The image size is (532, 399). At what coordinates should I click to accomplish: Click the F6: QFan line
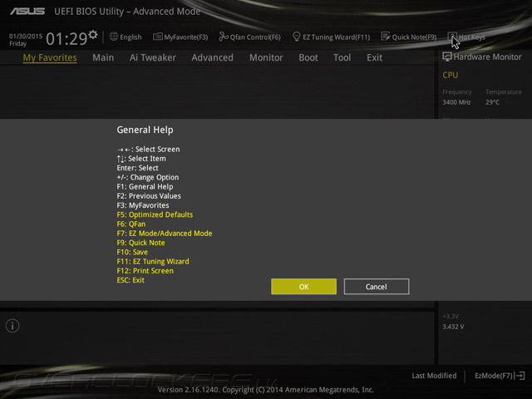(x=131, y=224)
